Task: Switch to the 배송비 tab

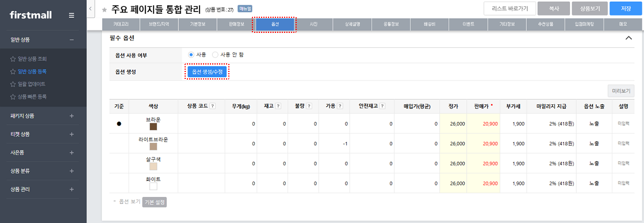Action: pos(430,25)
